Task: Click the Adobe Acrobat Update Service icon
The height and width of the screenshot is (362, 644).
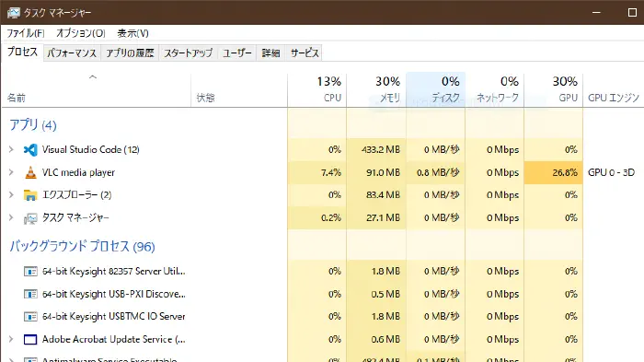Action: 30,339
